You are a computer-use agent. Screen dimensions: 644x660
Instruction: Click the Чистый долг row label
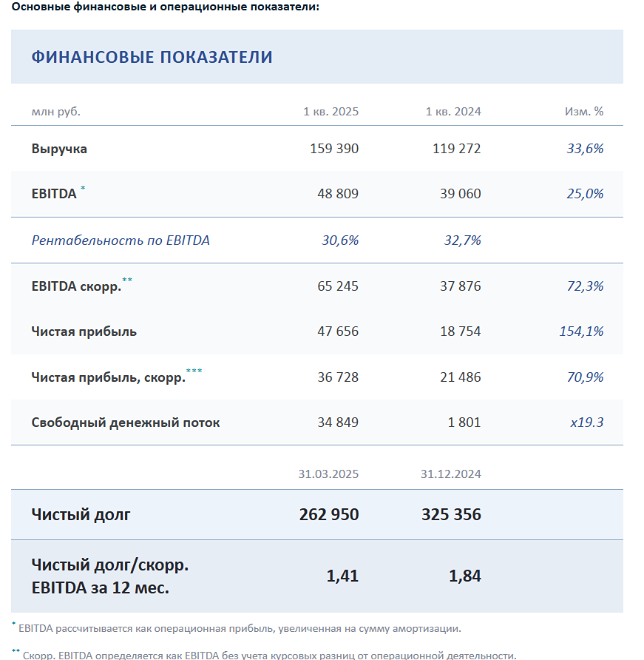[81, 514]
